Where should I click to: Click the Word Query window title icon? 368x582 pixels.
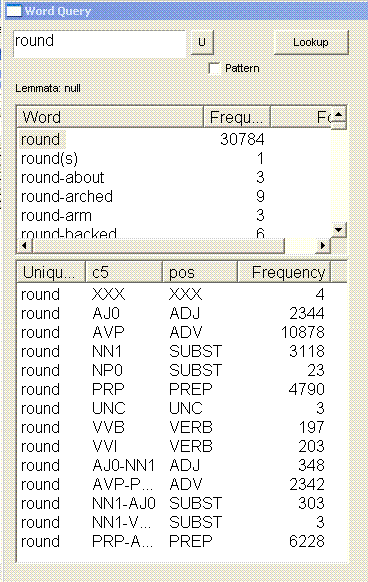tap(14, 11)
